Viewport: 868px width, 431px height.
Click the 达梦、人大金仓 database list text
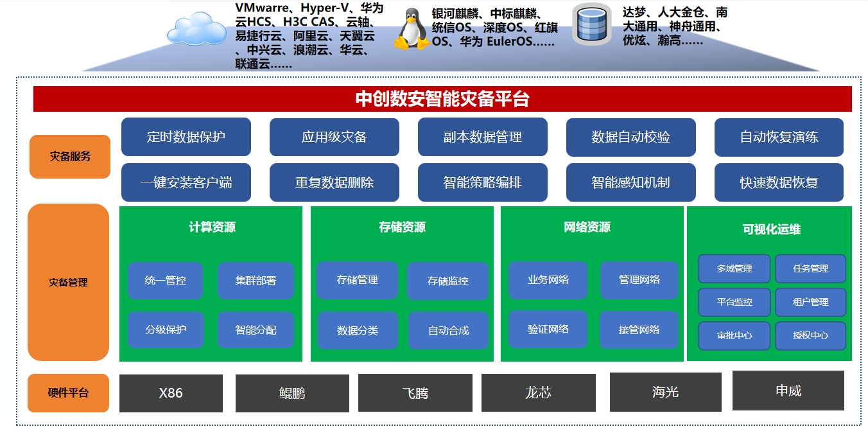(x=675, y=26)
